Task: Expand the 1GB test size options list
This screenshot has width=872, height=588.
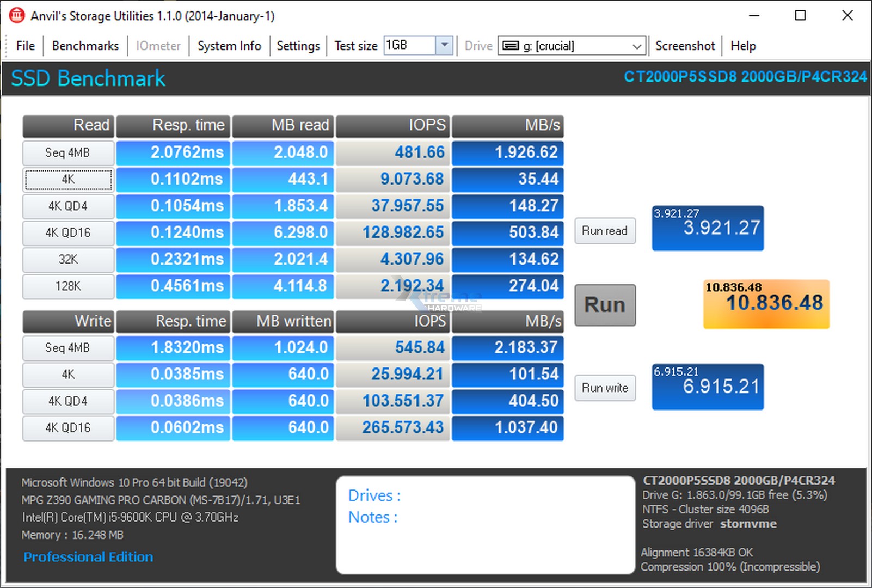Action: point(445,46)
